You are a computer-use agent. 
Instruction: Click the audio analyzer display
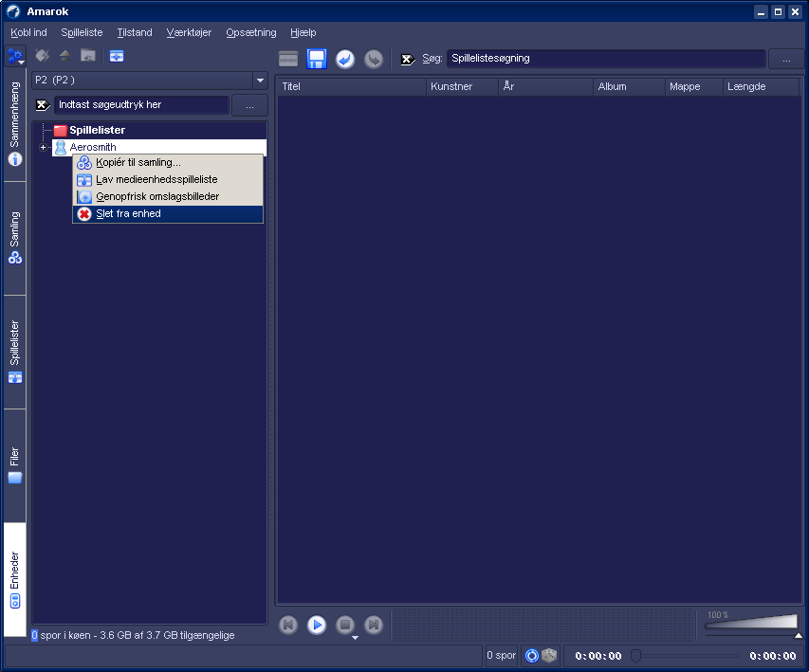pos(543,625)
